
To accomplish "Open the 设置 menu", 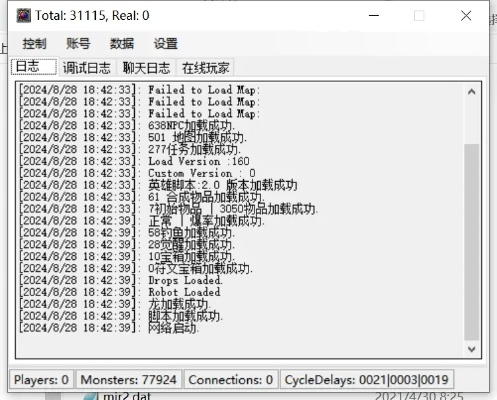I will coord(166,43).
